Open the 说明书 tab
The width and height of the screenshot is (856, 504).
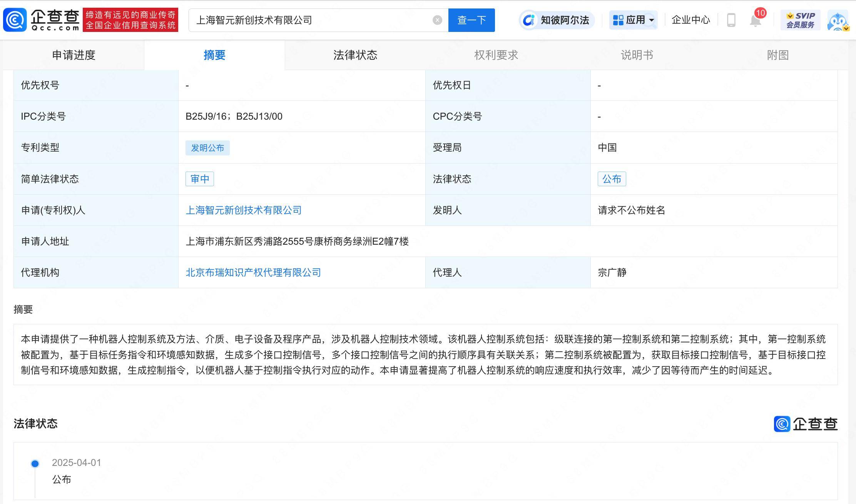tap(637, 55)
